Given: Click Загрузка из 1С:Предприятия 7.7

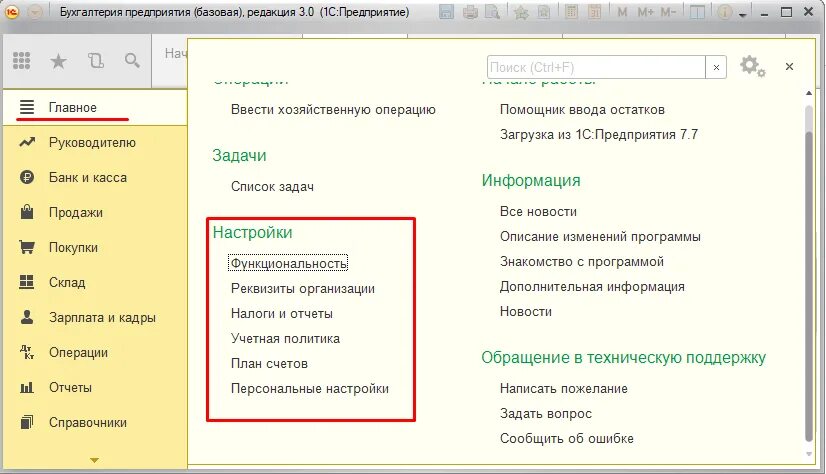Looking at the screenshot, I should coord(599,134).
